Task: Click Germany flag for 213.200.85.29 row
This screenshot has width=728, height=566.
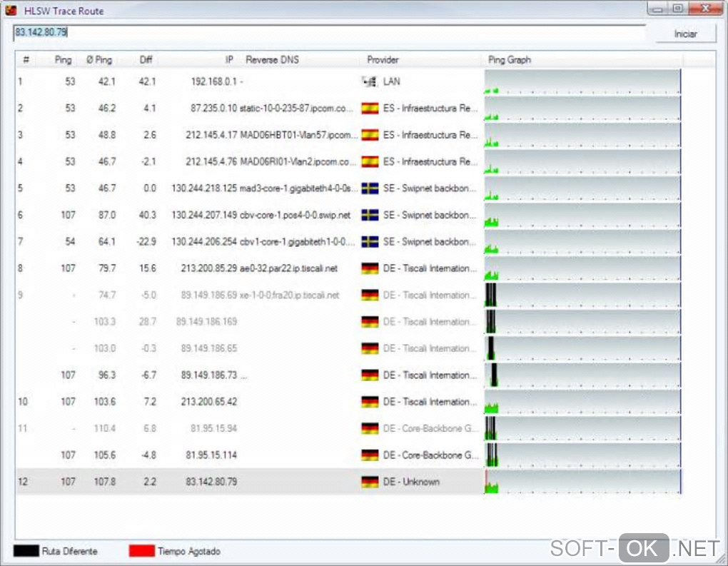Action: (x=370, y=268)
